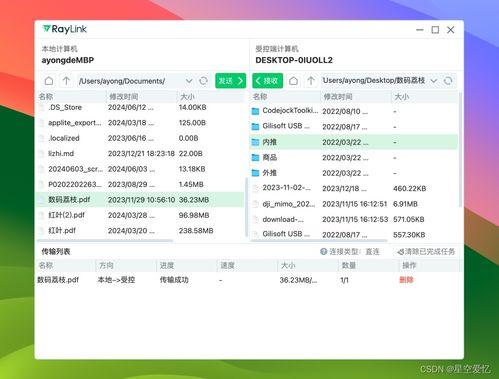Select the Gilisoft USB 557.30KB file
Screen dimensions: 499x379
pyautogui.click(x=354, y=234)
